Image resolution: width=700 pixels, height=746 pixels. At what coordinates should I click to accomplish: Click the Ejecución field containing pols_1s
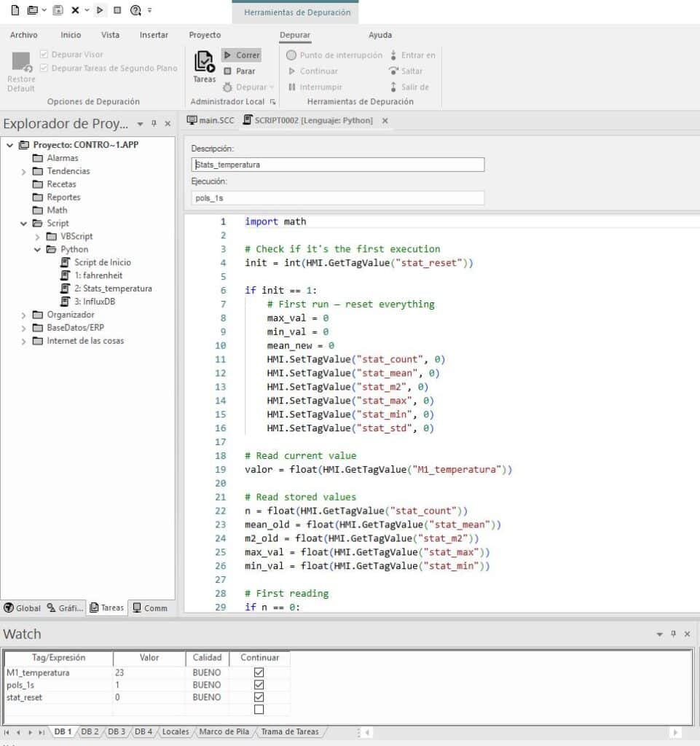coord(338,198)
